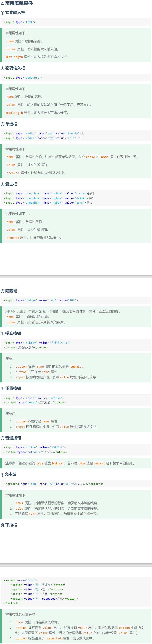152x644 pixels.
Task: Click the line "value 属性:指定的是真正提交的数据。"
Action: tap(36, 322)
